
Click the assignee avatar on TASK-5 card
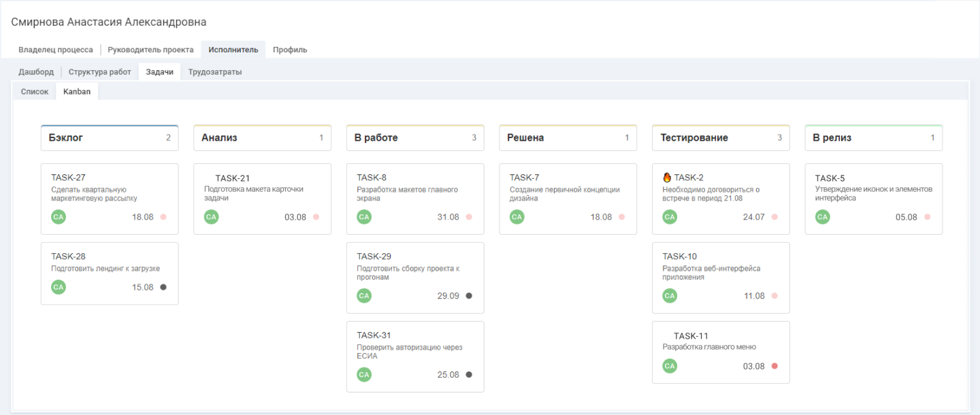tap(823, 217)
